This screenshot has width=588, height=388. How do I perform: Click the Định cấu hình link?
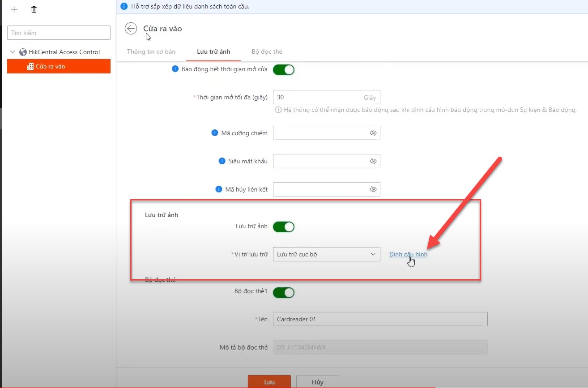[408, 255]
